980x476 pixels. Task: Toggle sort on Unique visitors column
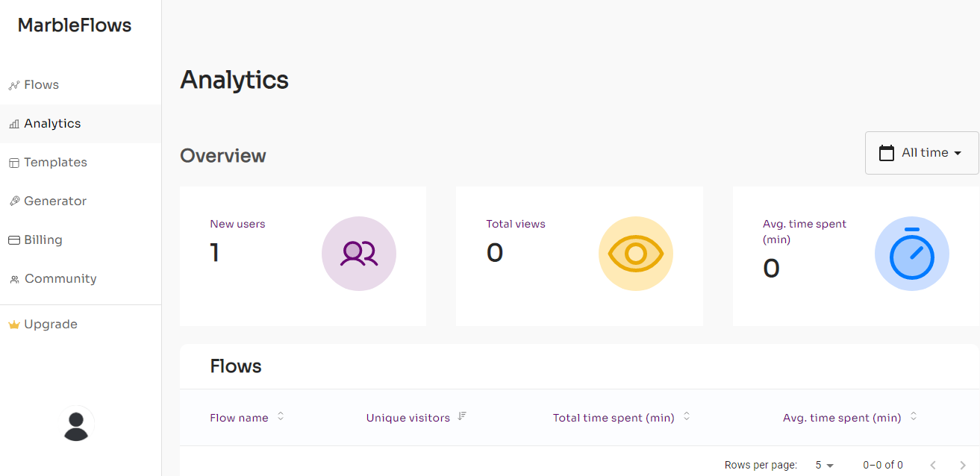[462, 416]
